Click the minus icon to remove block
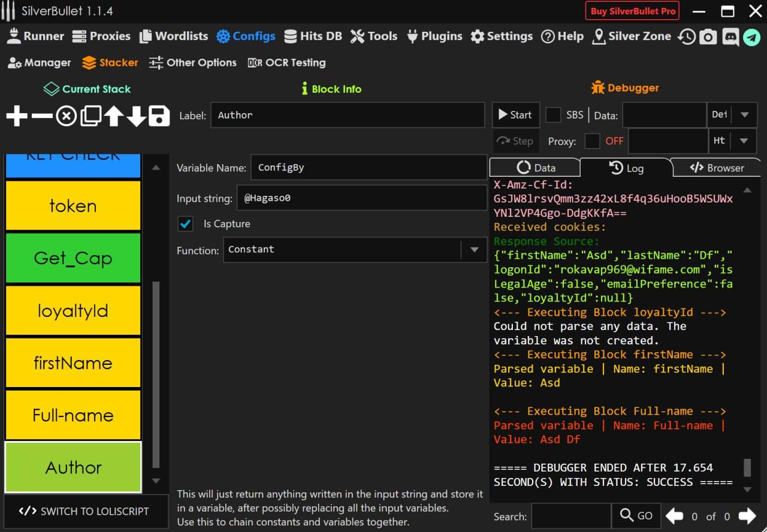This screenshot has width=767, height=532. [41, 116]
